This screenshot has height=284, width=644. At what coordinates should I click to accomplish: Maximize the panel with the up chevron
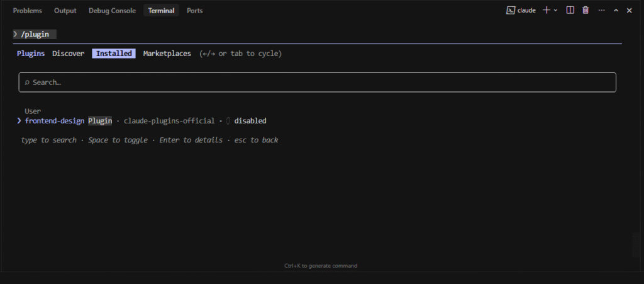coord(616,10)
